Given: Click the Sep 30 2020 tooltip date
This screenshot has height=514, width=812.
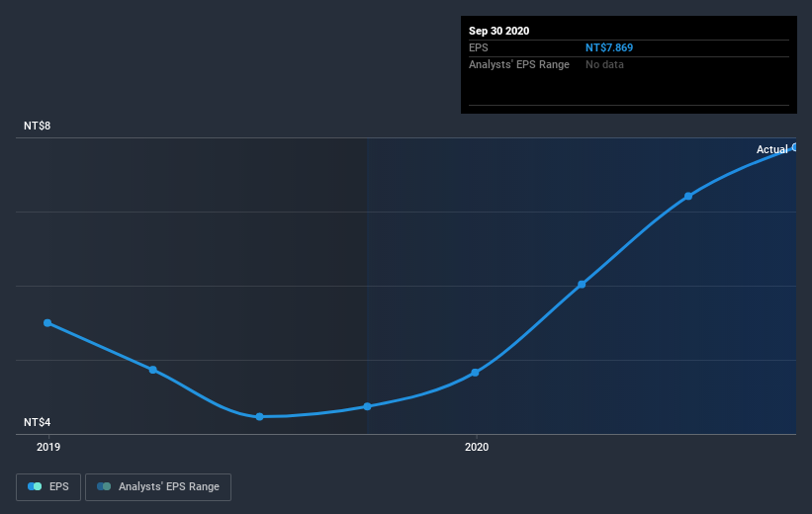Looking at the screenshot, I should [498, 31].
